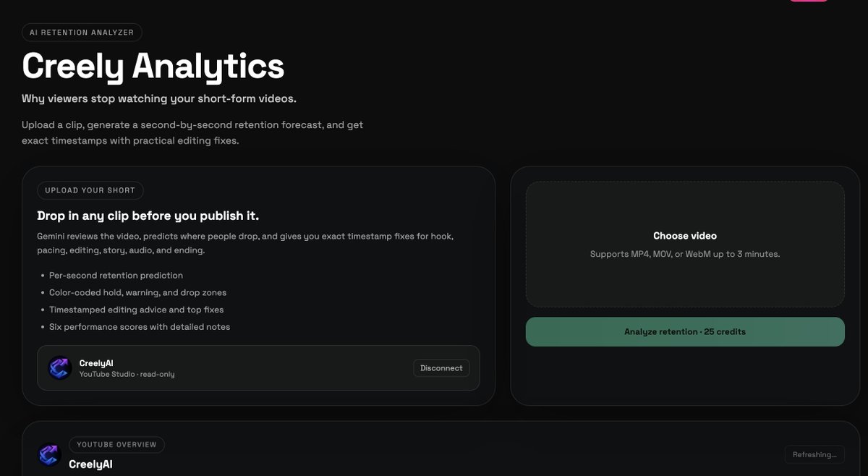Click the CreelyAI avatar in YouTube Overview
Viewport: 868px width, 476px height.
click(49, 455)
